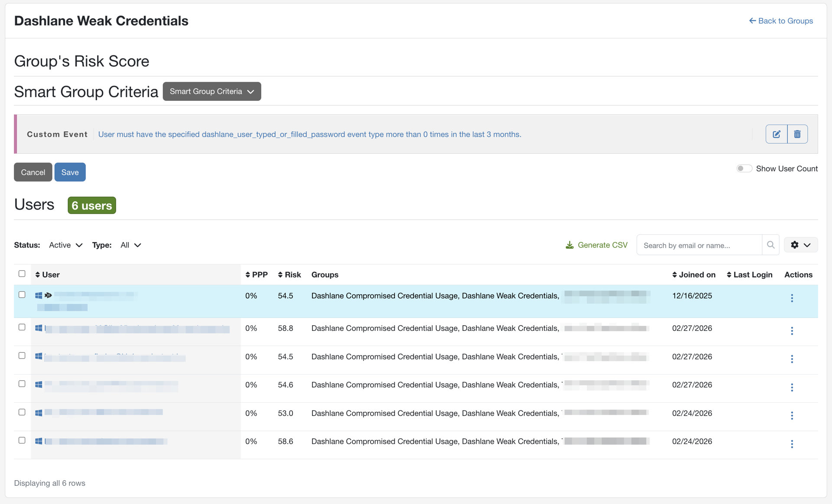Sort table by Risk column
Viewport: 832px width, 504px height.
click(x=289, y=275)
